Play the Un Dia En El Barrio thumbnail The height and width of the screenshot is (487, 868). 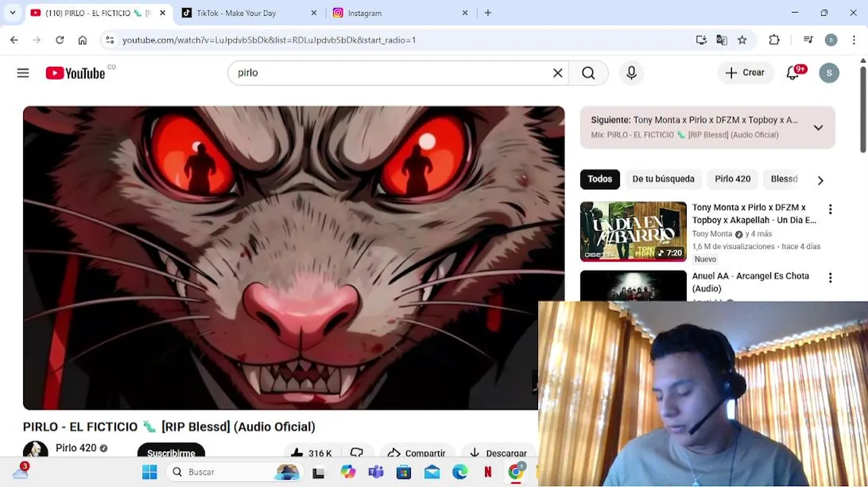[633, 231]
